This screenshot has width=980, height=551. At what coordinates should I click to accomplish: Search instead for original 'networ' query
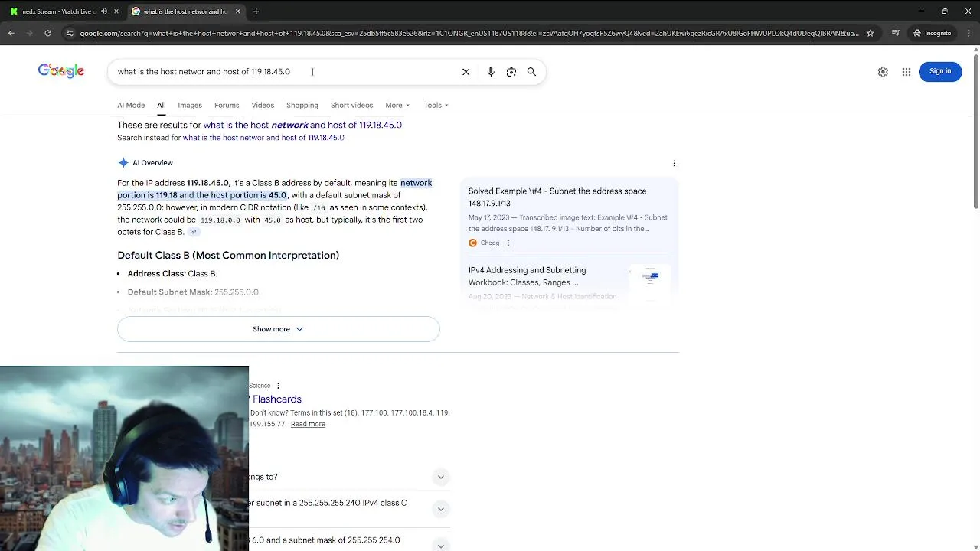[263, 138]
